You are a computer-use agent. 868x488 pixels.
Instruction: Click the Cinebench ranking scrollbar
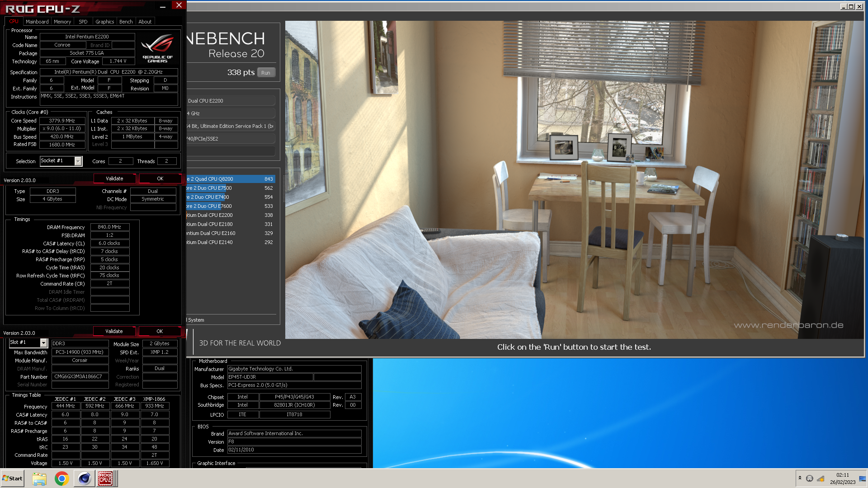285,188
